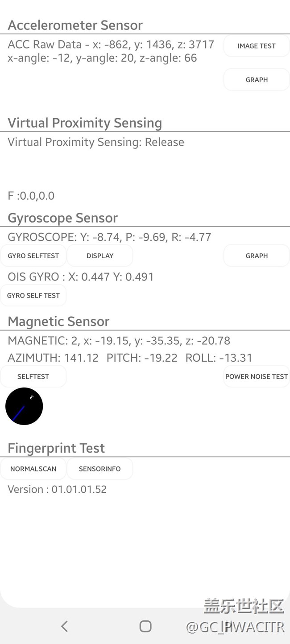Tap the ACC Raw Data reading line
Viewport: 290px width, 644px height.
111,45
